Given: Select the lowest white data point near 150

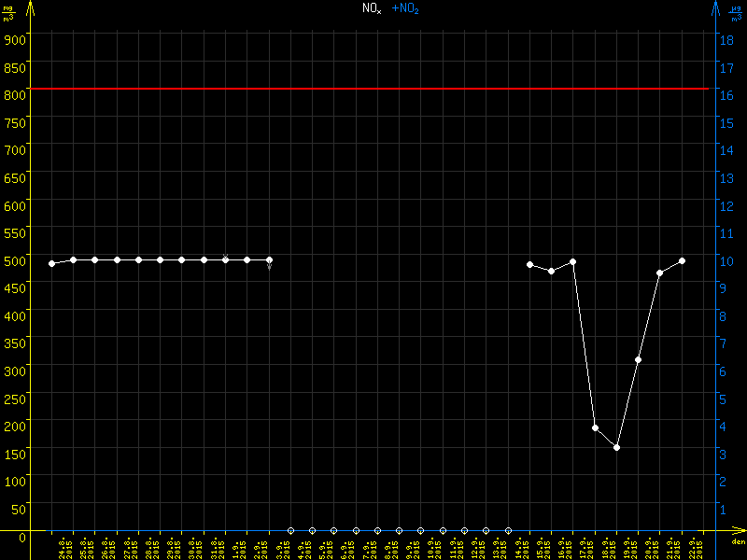Looking at the screenshot, I should tap(616, 447).
